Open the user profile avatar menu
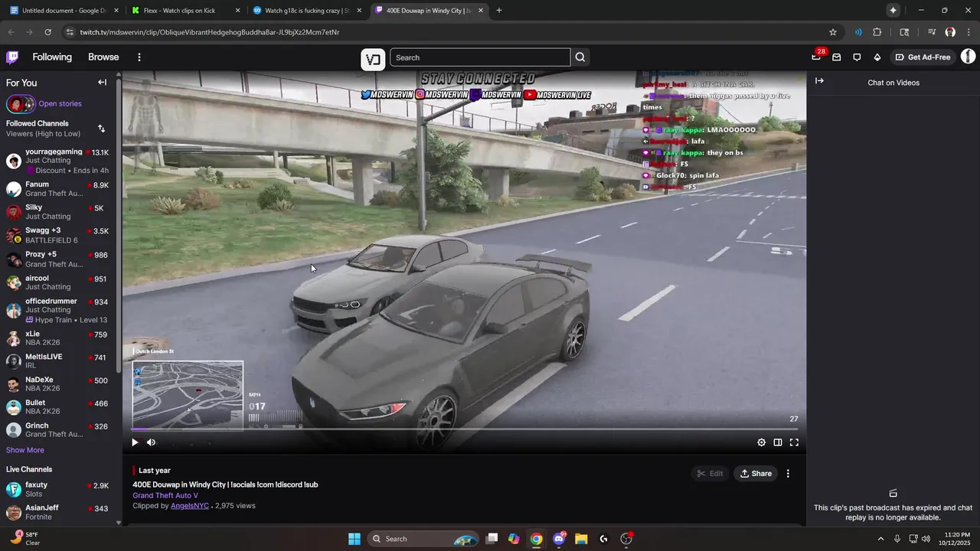The width and height of the screenshot is (980, 551). tap(968, 57)
